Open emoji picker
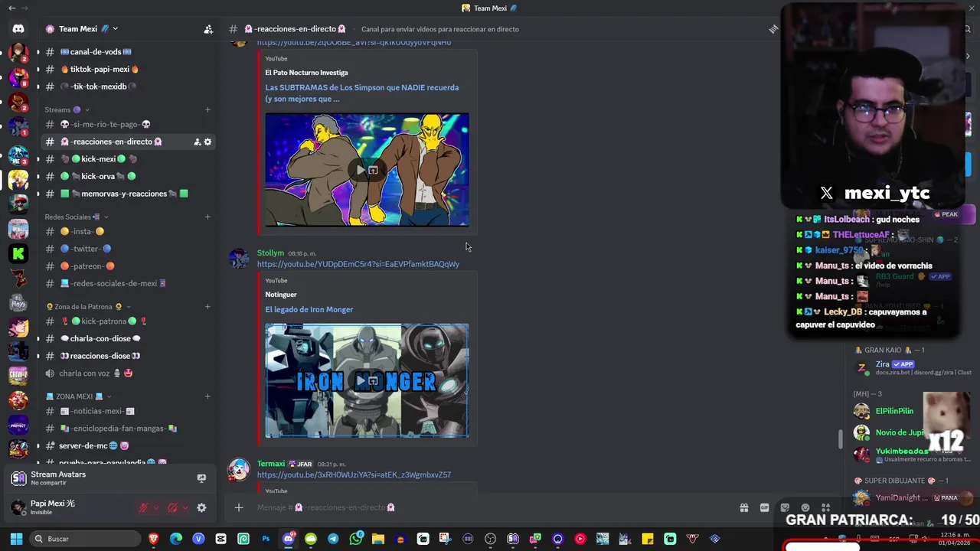 pyautogui.click(x=805, y=507)
